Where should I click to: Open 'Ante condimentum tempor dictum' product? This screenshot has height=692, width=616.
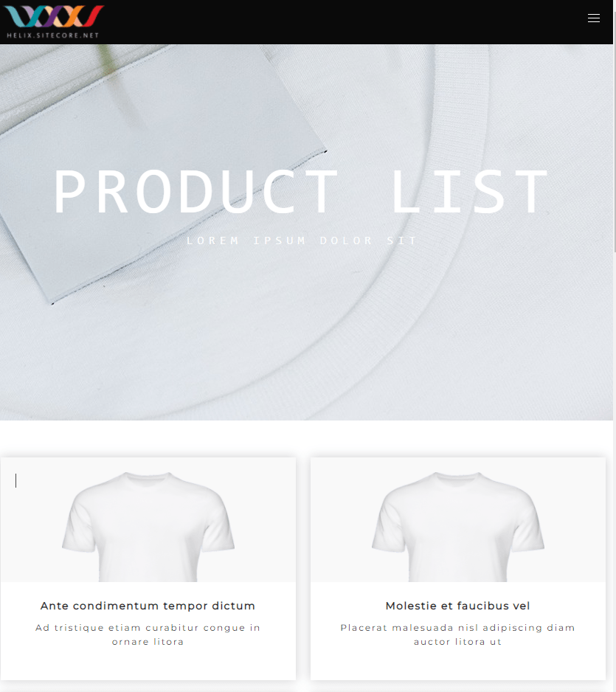pos(148,606)
